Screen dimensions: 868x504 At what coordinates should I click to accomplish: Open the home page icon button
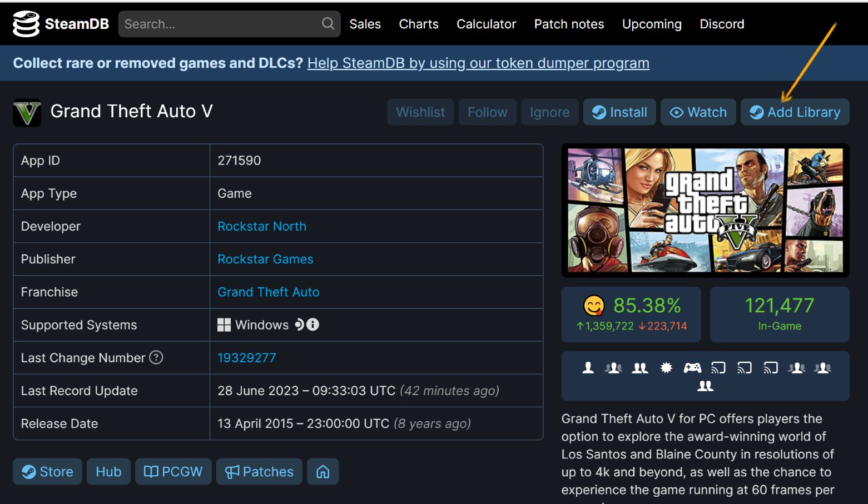(323, 472)
